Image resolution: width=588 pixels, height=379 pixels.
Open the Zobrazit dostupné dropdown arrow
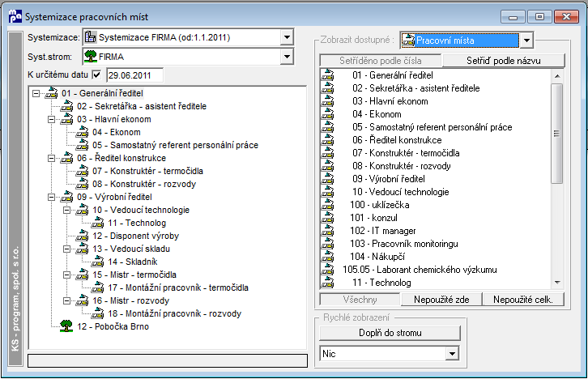click(x=526, y=40)
